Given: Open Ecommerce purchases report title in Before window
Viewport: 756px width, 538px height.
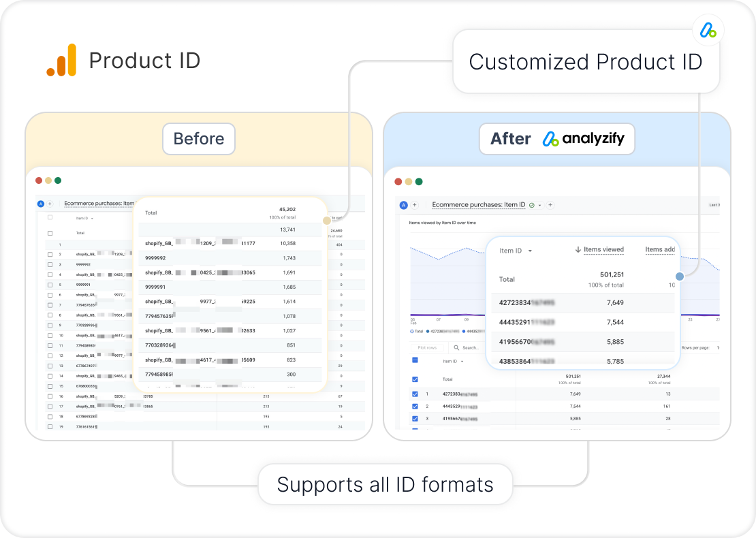Looking at the screenshot, I should [99, 204].
